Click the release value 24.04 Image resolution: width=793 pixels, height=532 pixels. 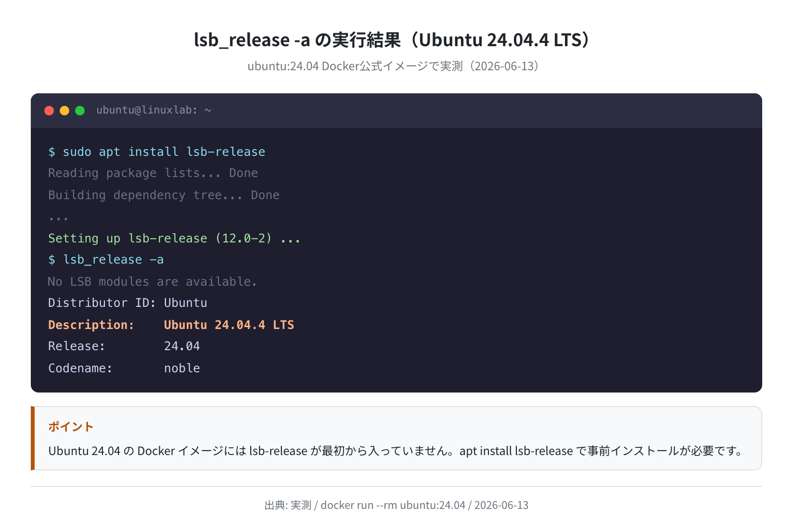coord(182,346)
